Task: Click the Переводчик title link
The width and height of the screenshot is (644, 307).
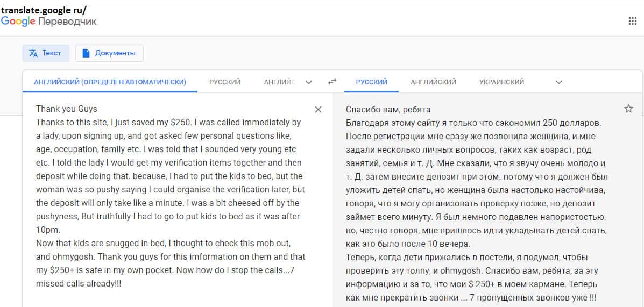Action: click(68, 22)
